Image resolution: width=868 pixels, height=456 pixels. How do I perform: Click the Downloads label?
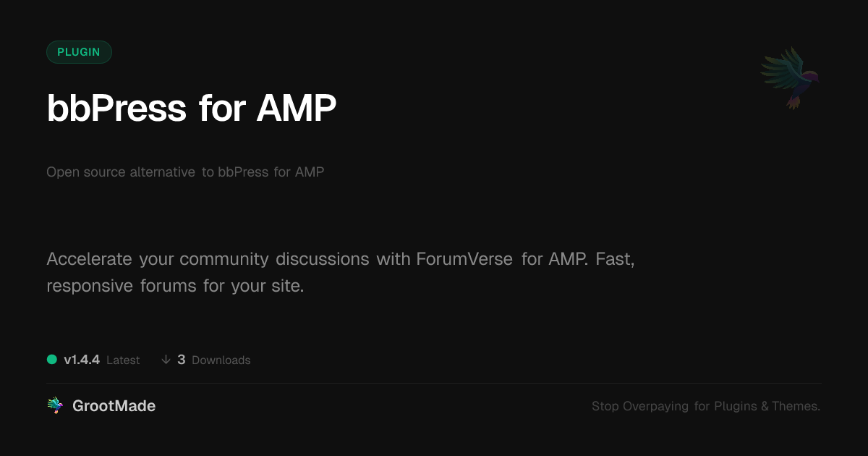tap(221, 360)
